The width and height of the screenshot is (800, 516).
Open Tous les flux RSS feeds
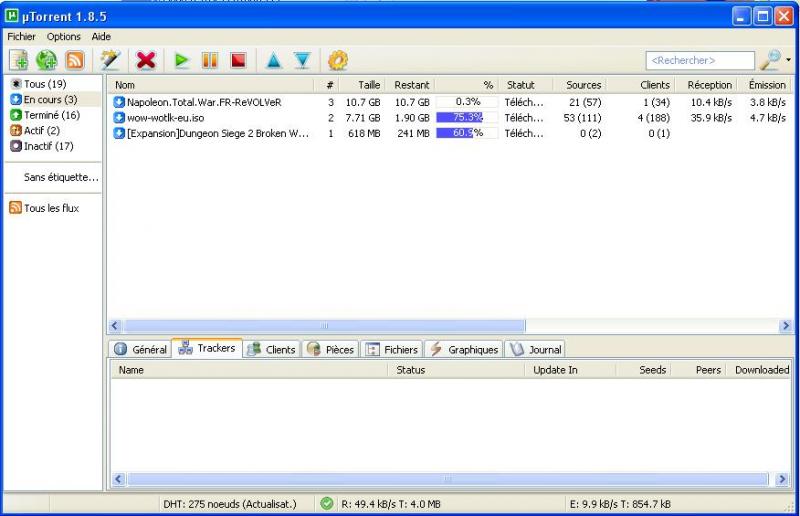45,208
